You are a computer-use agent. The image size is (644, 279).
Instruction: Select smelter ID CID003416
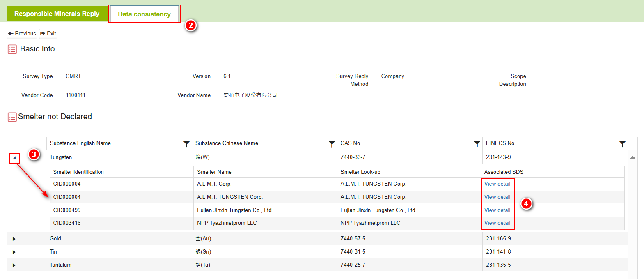(x=67, y=223)
